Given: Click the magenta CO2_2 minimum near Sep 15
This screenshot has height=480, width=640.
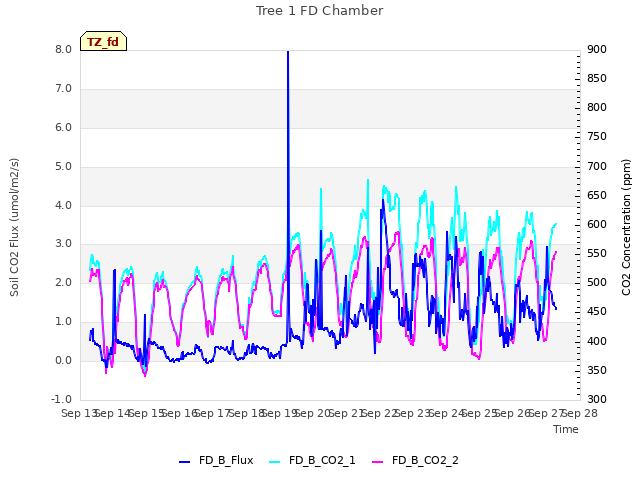Looking at the screenshot, I should 145,375.
